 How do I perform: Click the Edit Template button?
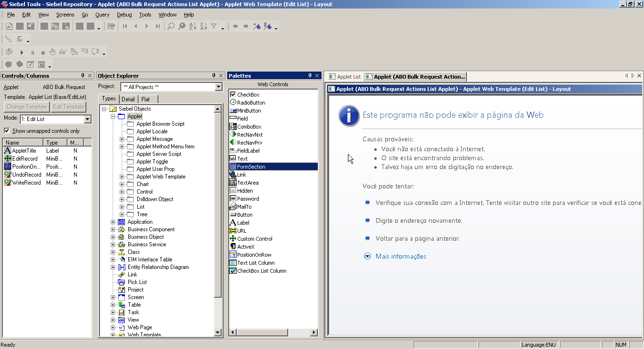tap(68, 107)
